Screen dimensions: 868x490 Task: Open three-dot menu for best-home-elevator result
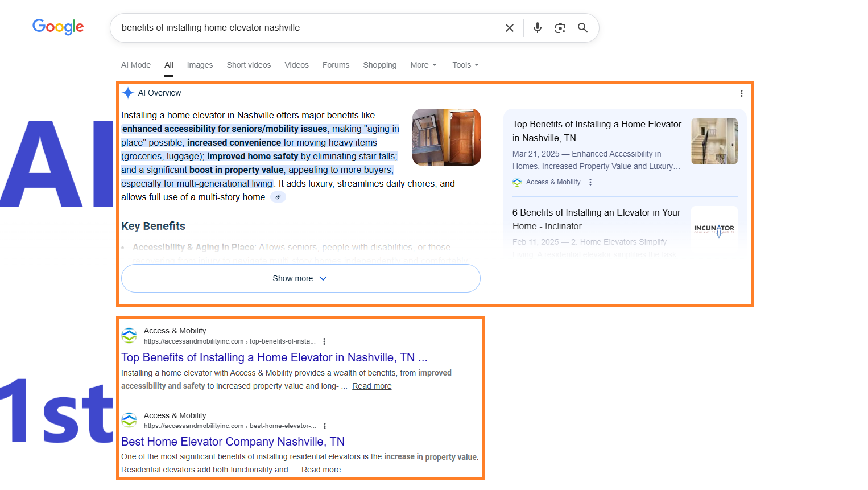tap(325, 426)
